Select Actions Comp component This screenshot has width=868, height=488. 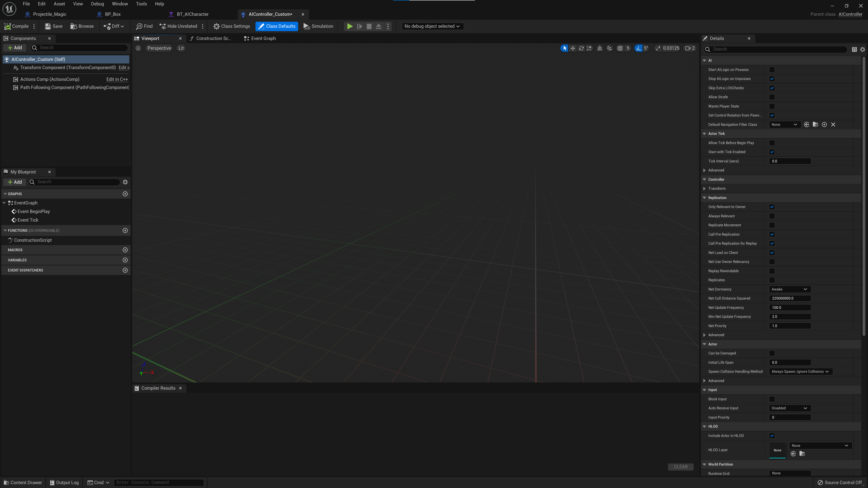[x=50, y=79]
